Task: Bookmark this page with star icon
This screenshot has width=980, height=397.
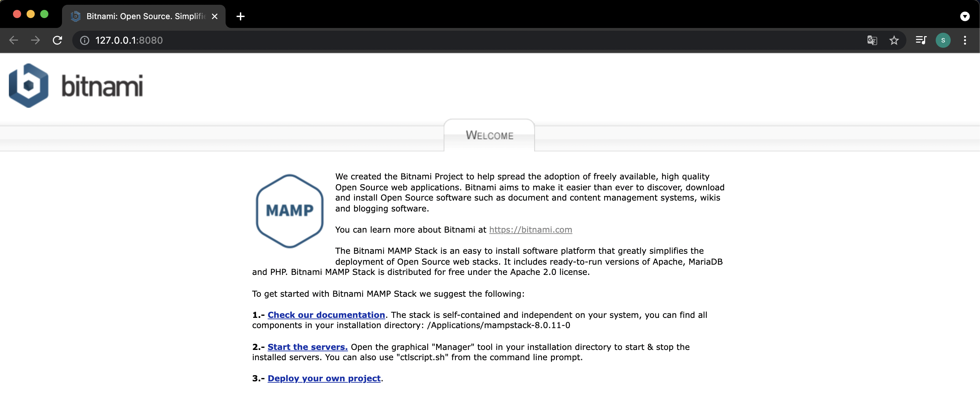Action: 894,40
